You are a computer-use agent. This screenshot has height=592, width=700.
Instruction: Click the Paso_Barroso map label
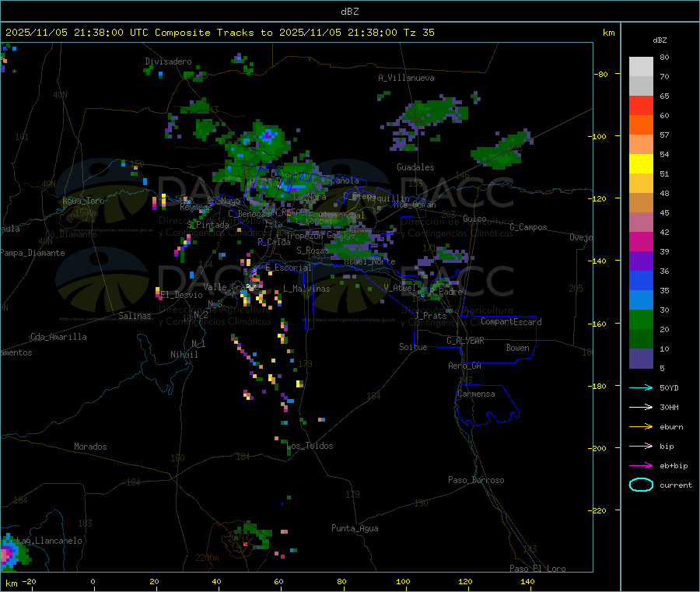pos(476,480)
